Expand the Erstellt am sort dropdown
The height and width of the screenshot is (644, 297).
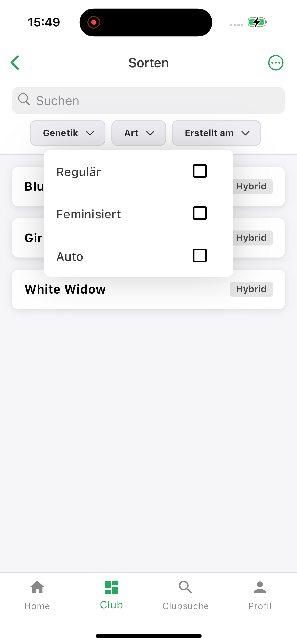point(216,133)
